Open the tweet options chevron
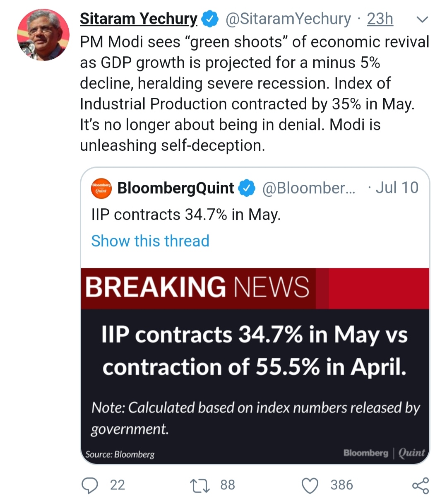This screenshot has width=447, height=504. point(421,19)
